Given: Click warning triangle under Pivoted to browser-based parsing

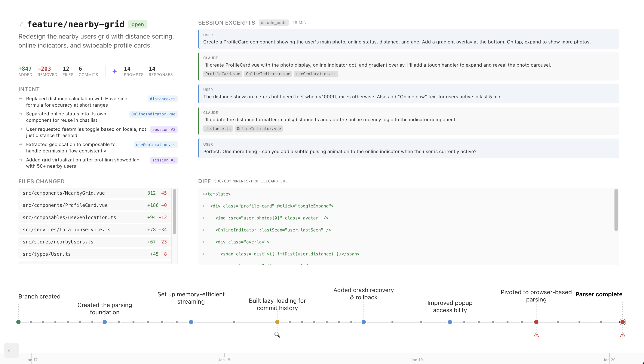Looking at the screenshot, I should [x=536, y=335].
